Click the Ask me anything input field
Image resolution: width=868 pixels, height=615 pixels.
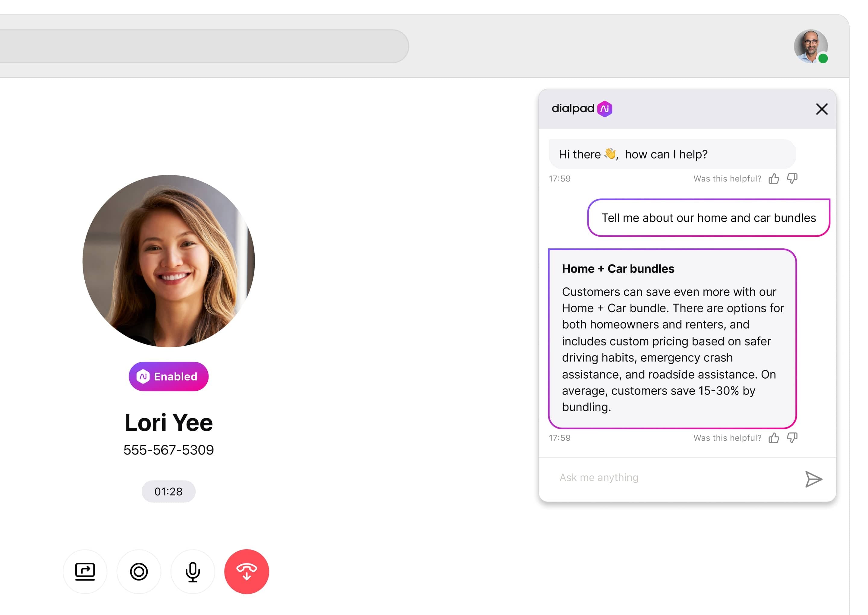point(674,477)
